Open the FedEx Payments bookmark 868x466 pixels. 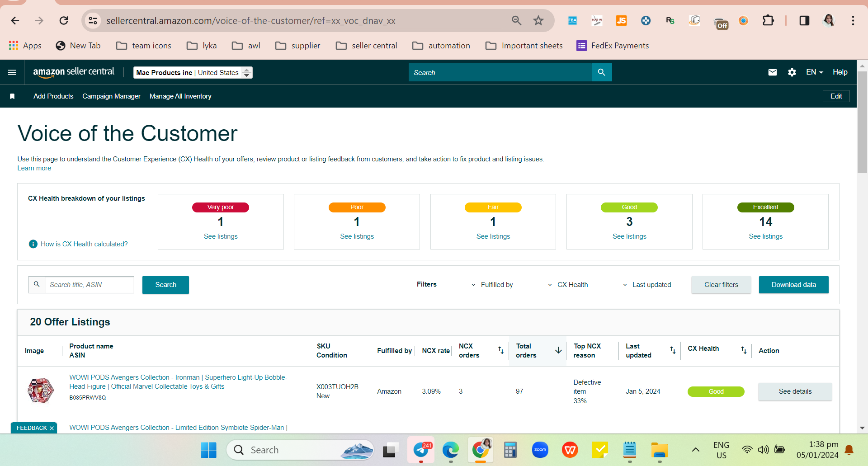click(x=613, y=46)
